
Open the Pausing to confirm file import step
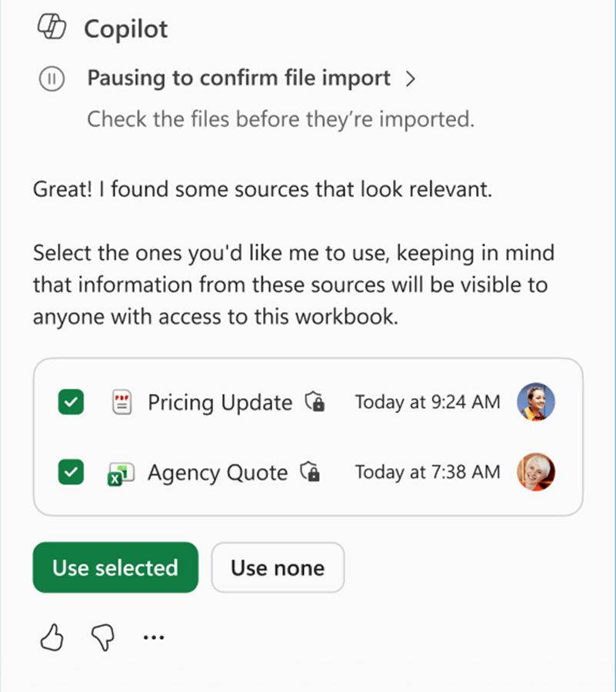click(x=238, y=78)
